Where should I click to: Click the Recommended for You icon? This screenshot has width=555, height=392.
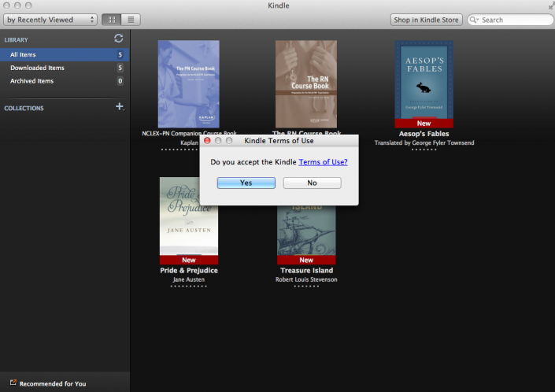click(x=13, y=383)
